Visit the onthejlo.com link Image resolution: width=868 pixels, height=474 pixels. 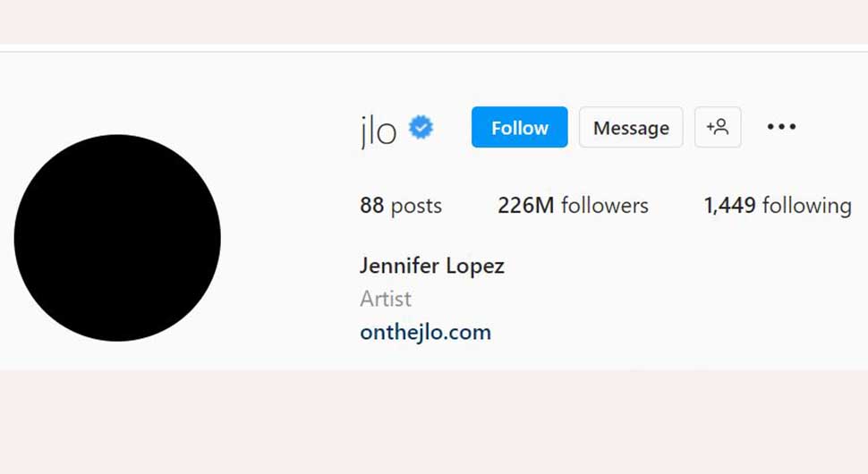pos(425,333)
